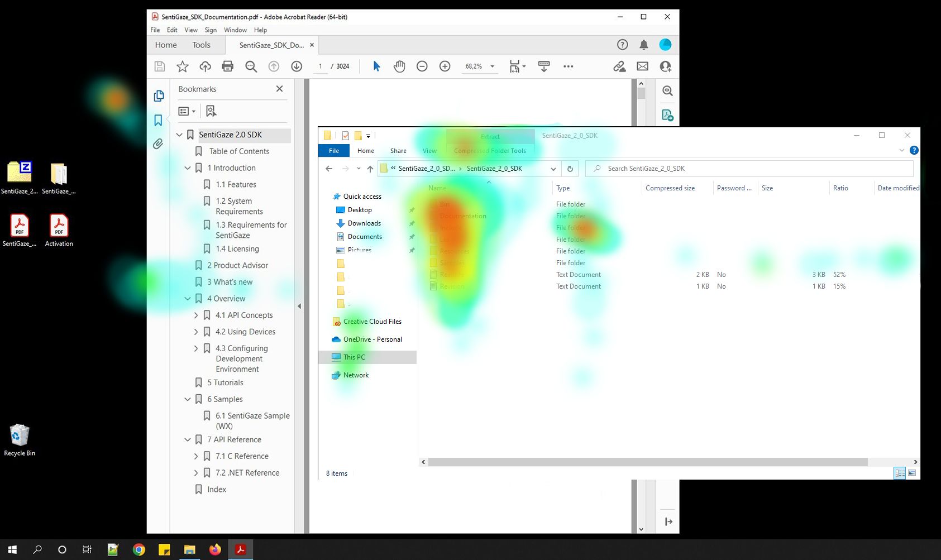Zoom out with the minus icon
This screenshot has width=941, height=560.
point(422,66)
